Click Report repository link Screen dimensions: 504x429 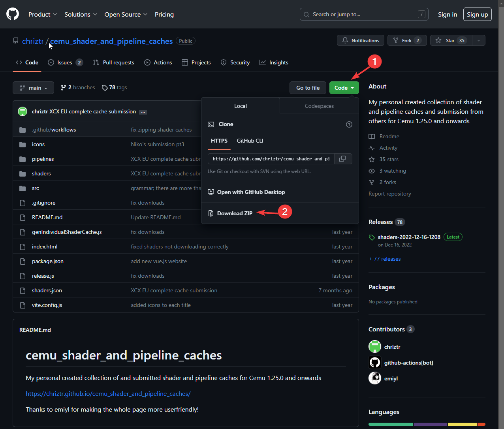pyautogui.click(x=390, y=194)
